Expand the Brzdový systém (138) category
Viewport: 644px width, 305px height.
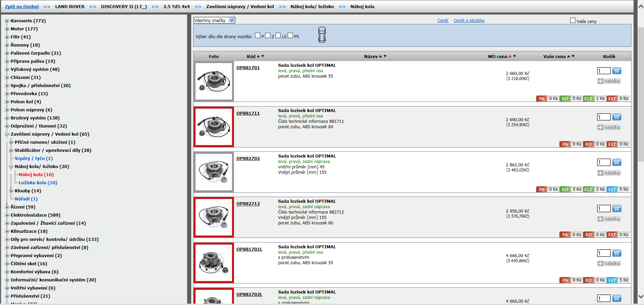pyautogui.click(x=7, y=118)
